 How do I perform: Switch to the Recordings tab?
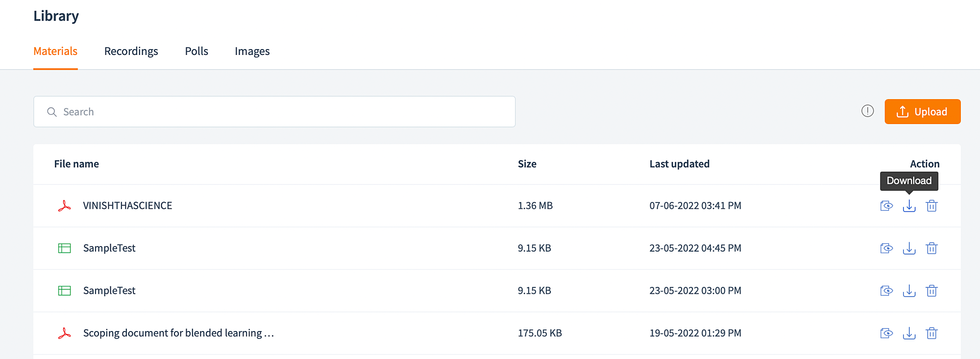(x=131, y=51)
